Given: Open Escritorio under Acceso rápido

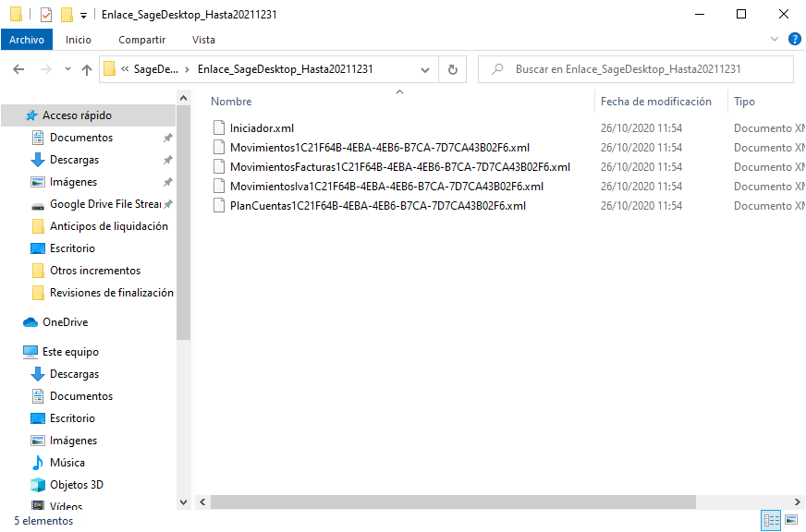Looking at the screenshot, I should (x=72, y=248).
